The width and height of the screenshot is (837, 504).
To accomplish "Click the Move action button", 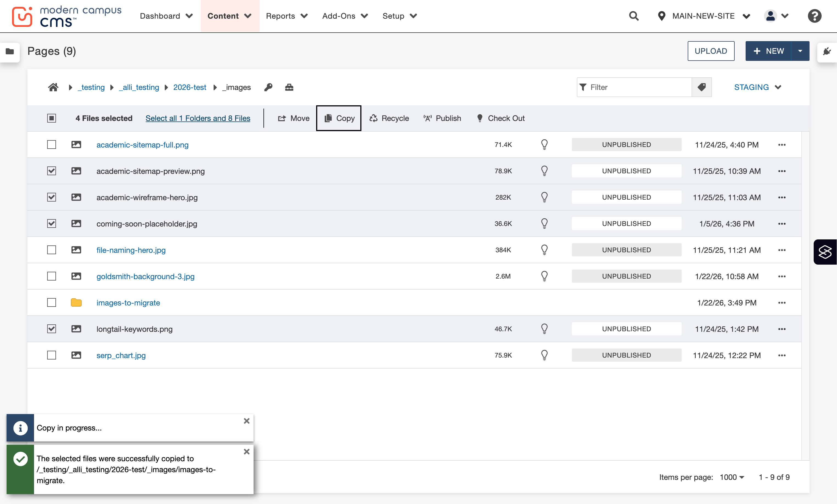I will point(294,118).
